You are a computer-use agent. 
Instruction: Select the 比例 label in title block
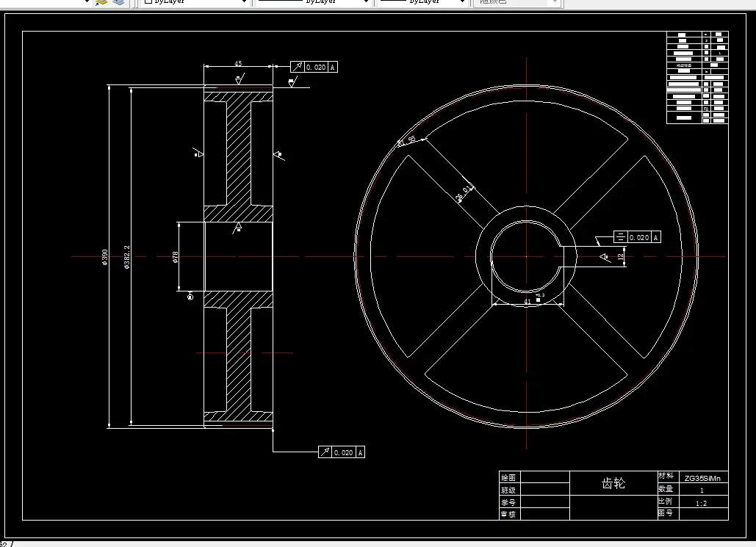[666, 501]
